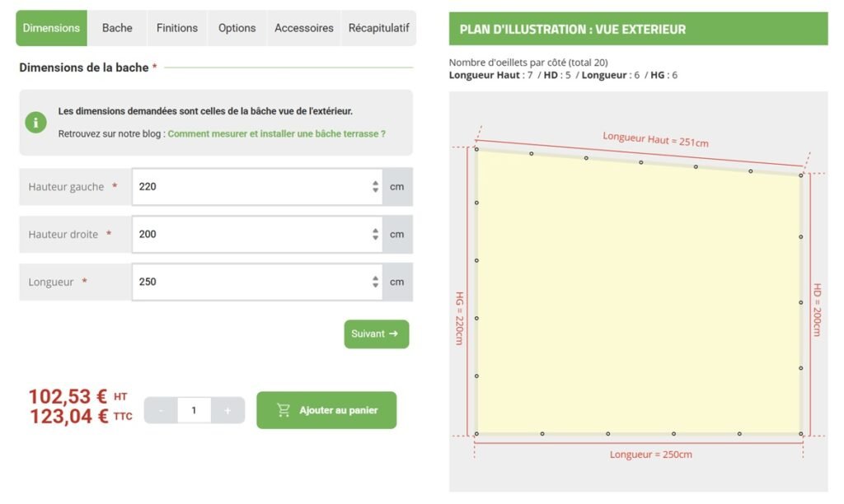This screenshot has height=504, width=844.
Task: Open the Récapitulatif tab
Action: (x=379, y=28)
